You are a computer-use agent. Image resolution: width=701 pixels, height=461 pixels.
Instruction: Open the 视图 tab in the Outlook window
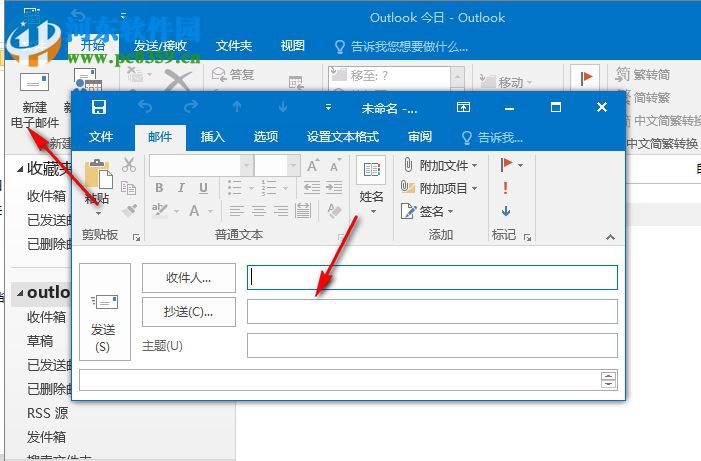(292, 46)
